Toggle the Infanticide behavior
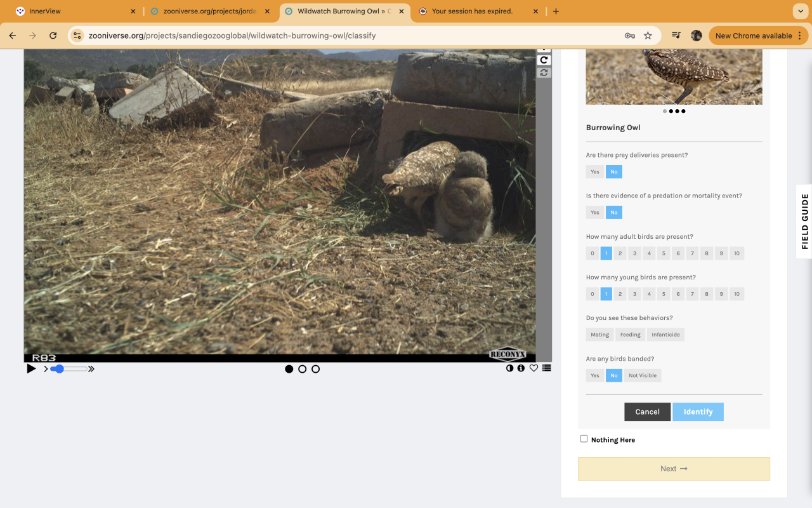 tap(665, 335)
